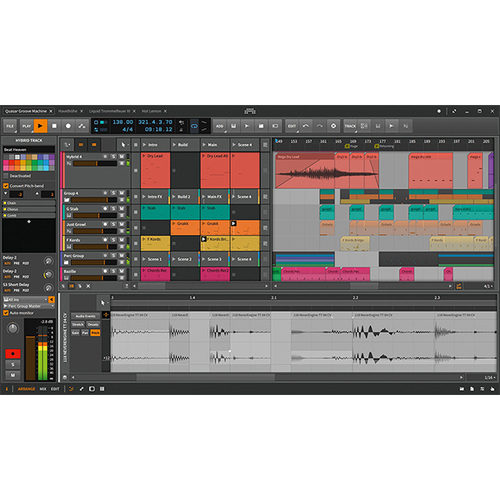Click the save icon next to ADD

(233, 126)
